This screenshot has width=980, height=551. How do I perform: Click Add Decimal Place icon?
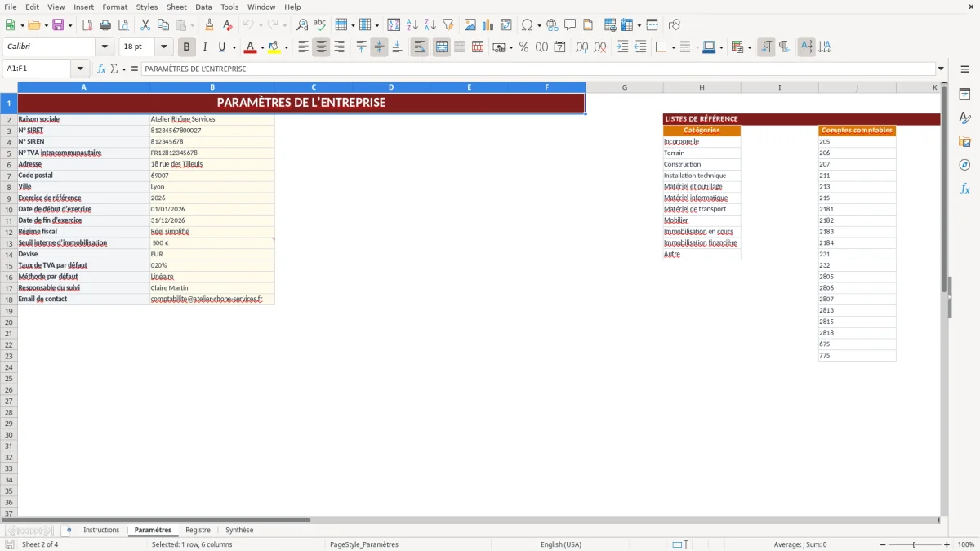pyautogui.click(x=581, y=47)
